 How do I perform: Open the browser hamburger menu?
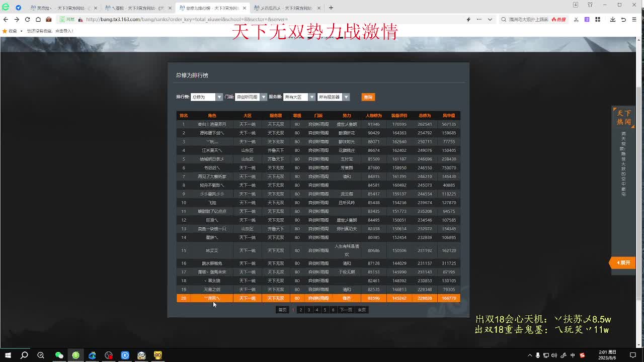coord(634,20)
